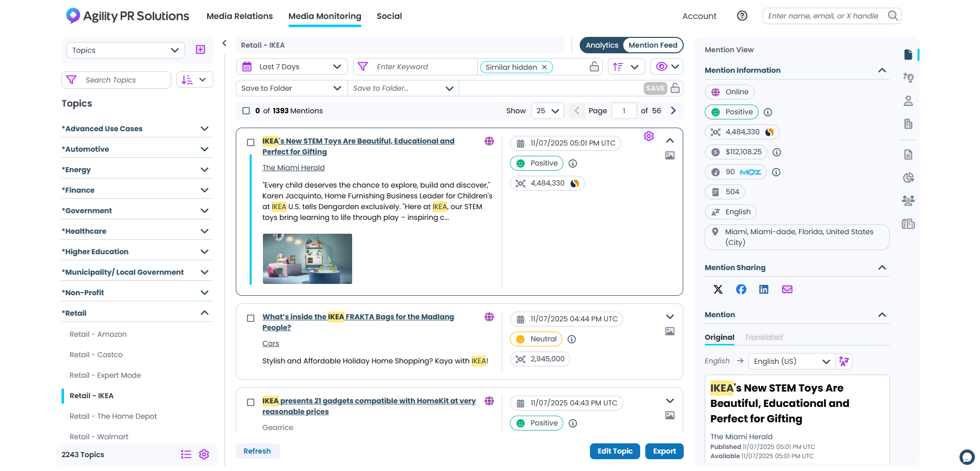Check the FRAKTA Bags mention checkbox
980x471 pixels.
click(x=251, y=318)
